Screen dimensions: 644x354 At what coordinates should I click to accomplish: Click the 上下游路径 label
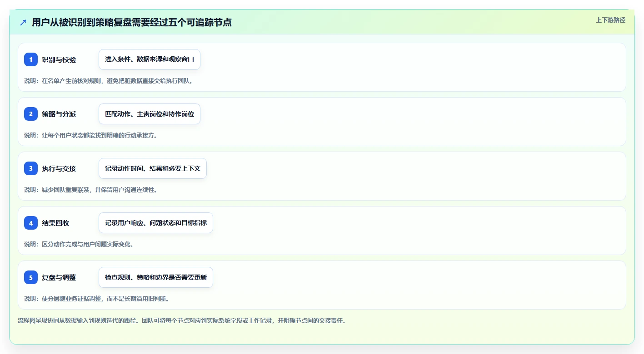point(610,20)
